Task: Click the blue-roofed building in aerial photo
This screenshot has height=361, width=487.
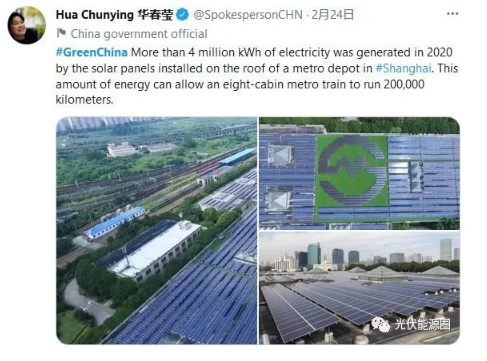Action: pos(114,222)
